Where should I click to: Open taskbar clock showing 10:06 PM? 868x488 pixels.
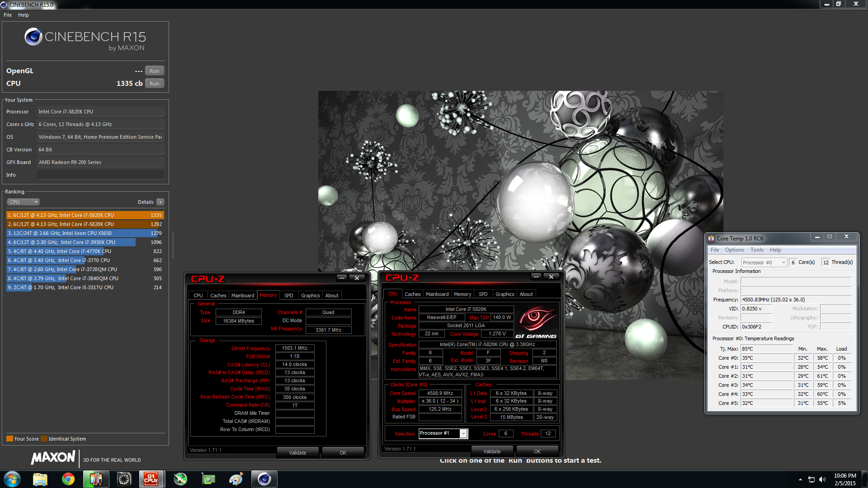click(x=845, y=479)
